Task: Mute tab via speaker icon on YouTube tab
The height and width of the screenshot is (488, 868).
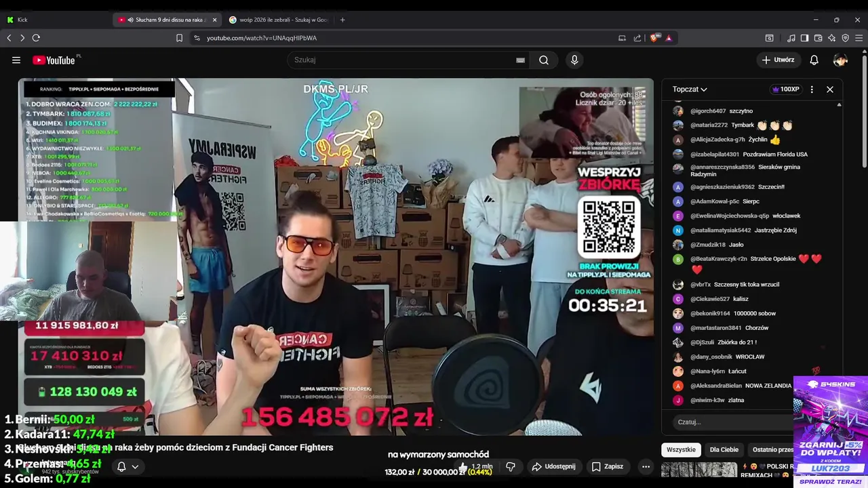Action: click(x=130, y=20)
